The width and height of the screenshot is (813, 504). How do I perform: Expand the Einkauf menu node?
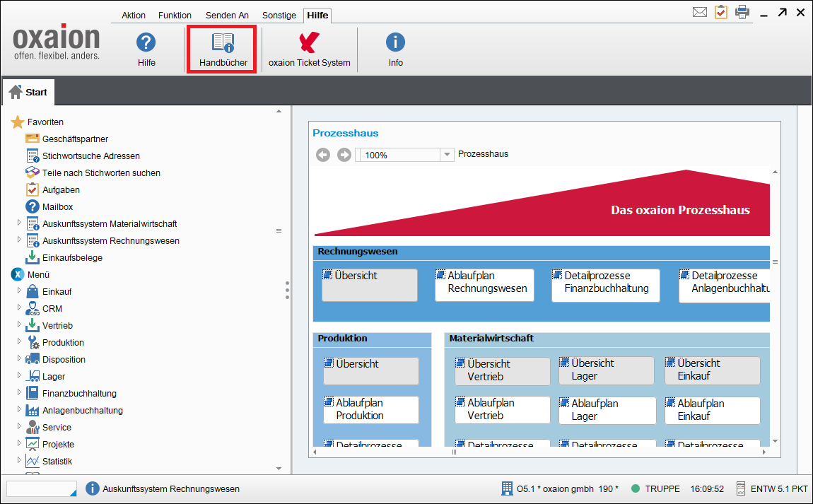(20, 291)
